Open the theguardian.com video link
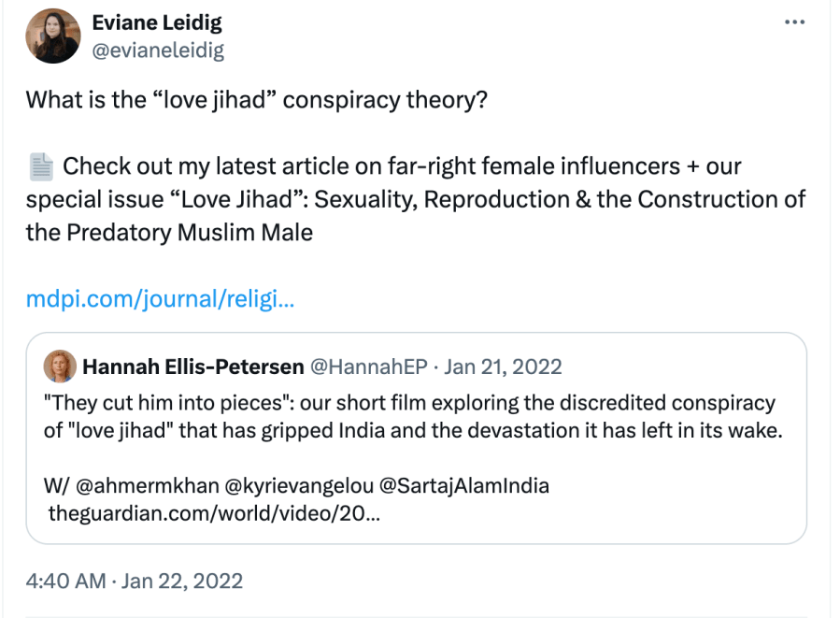840x618 pixels. click(x=211, y=512)
